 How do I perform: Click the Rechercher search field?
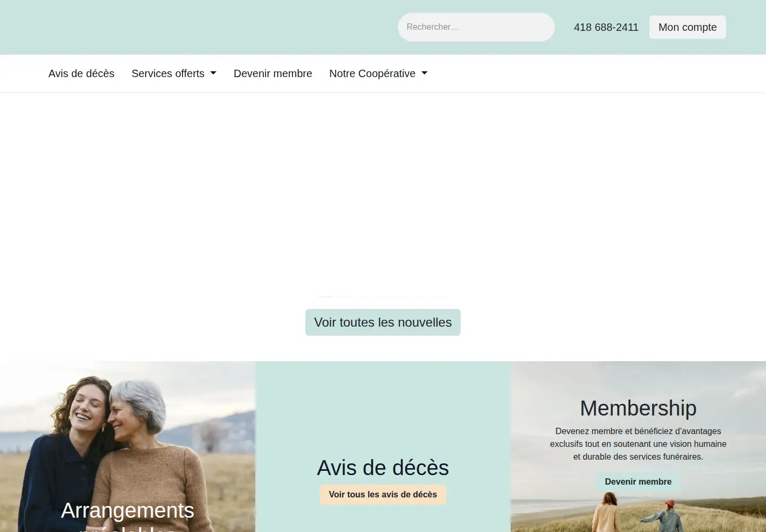pyautogui.click(x=476, y=27)
